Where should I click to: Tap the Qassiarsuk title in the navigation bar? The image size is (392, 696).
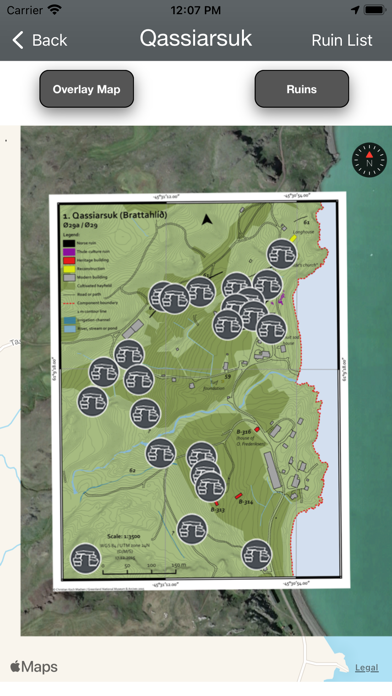click(196, 39)
